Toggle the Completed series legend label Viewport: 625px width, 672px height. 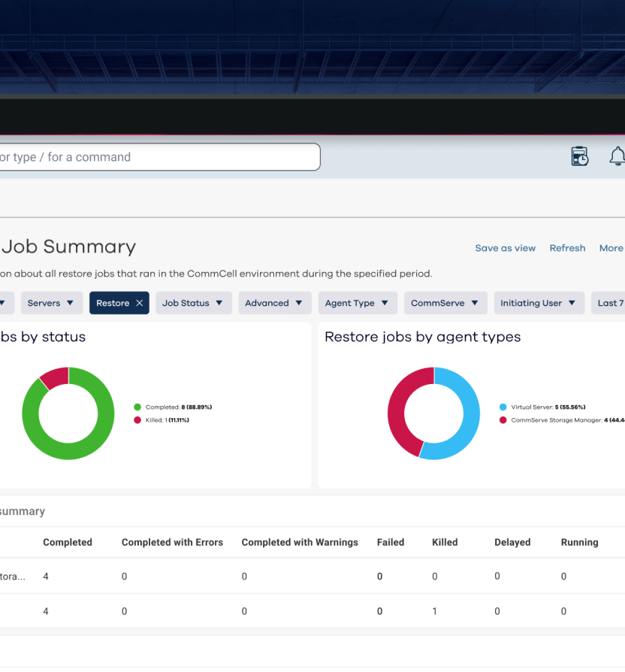[179, 407]
